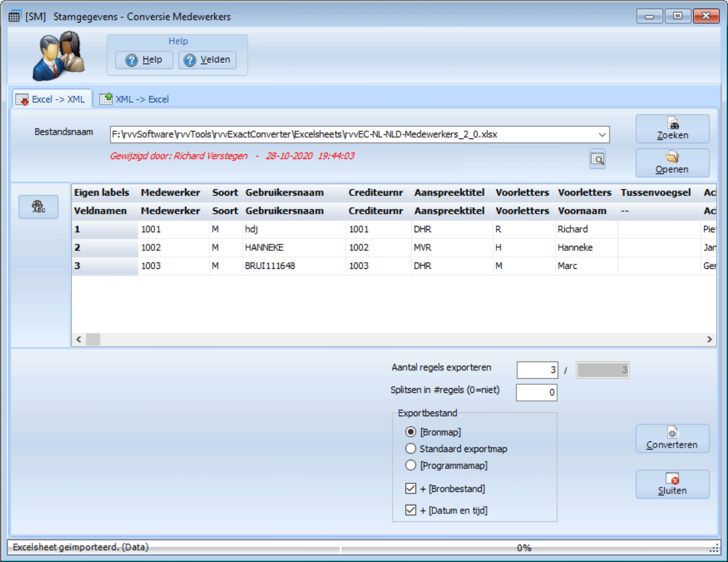Screen dimensions: 728x562
Task: Click the file preview magnifier icon
Action: (597, 158)
